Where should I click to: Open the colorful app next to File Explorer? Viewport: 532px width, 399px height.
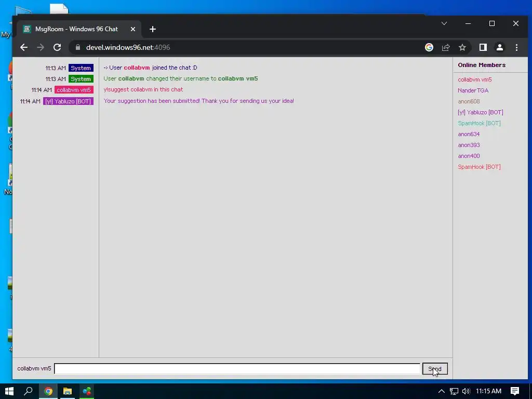[x=87, y=391]
